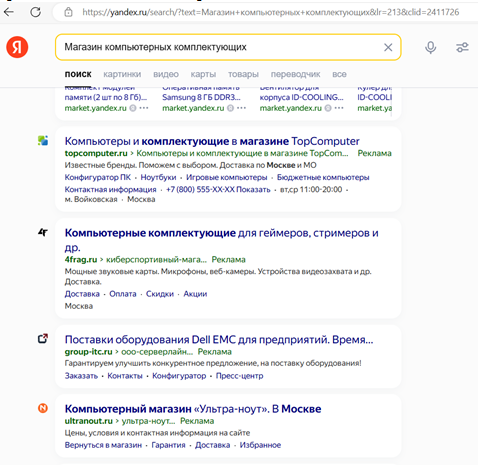The height and width of the screenshot is (465, 478).
Task: Go back using the browser back arrow
Action: (9, 12)
